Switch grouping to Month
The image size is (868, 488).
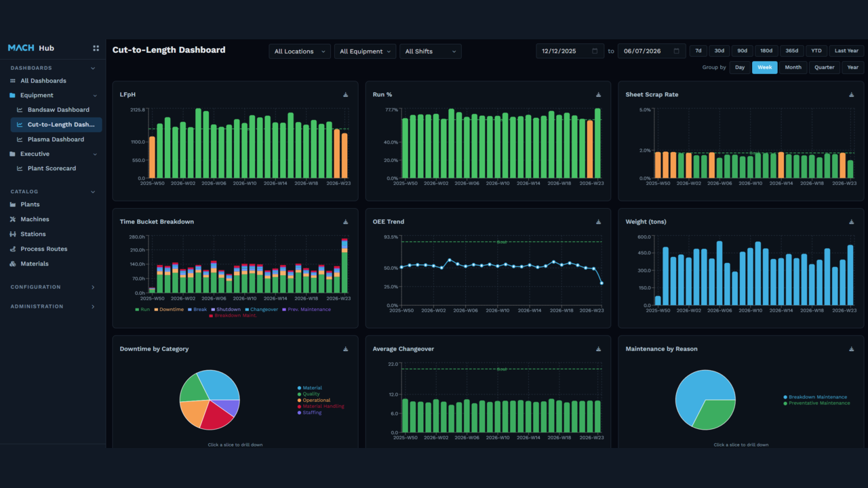tap(793, 67)
